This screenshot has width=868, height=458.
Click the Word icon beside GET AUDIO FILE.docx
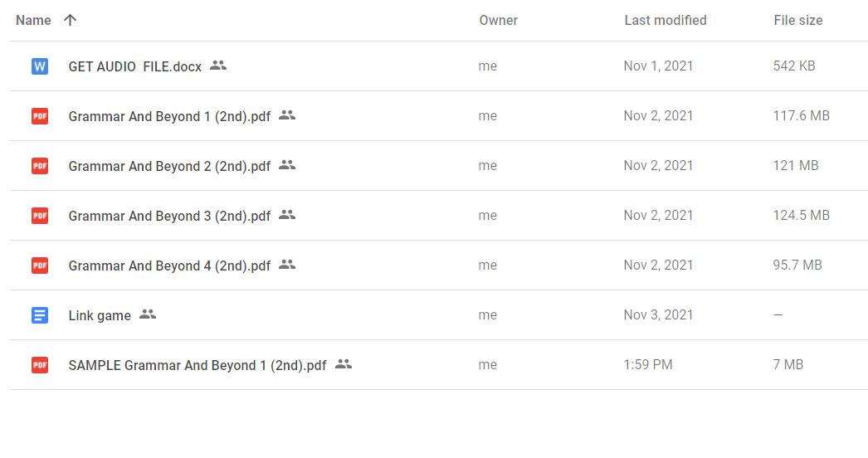(x=40, y=66)
